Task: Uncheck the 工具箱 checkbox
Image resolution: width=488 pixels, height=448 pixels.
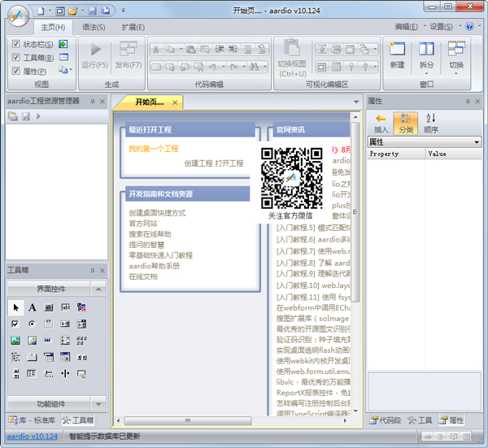Action: [17, 58]
